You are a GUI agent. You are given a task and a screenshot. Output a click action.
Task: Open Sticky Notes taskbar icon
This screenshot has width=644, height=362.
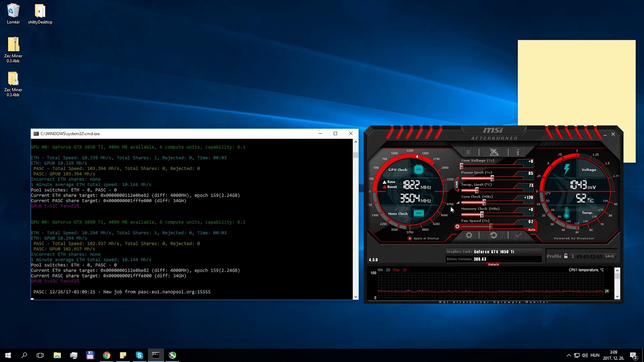123,355
